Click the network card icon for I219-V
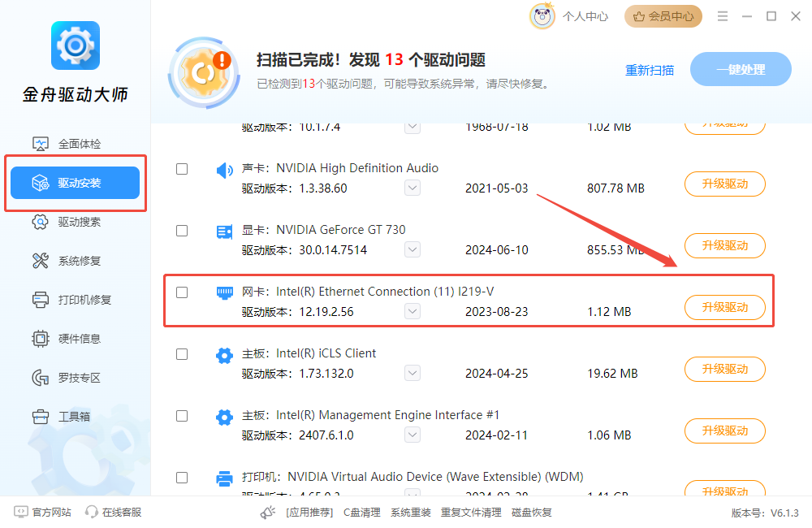Image resolution: width=812 pixels, height=528 pixels. click(224, 293)
